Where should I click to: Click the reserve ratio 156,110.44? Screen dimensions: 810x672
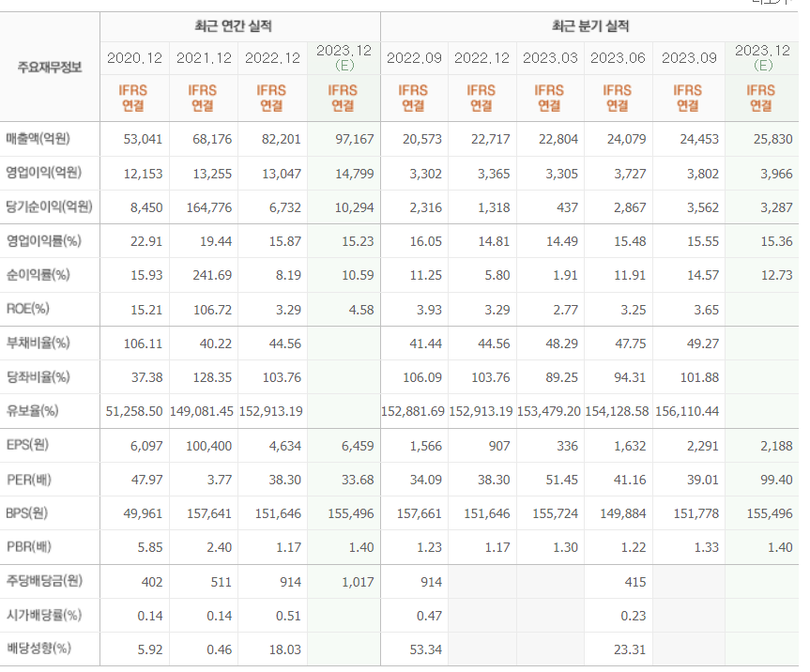pyautogui.click(x=687, y=412)
